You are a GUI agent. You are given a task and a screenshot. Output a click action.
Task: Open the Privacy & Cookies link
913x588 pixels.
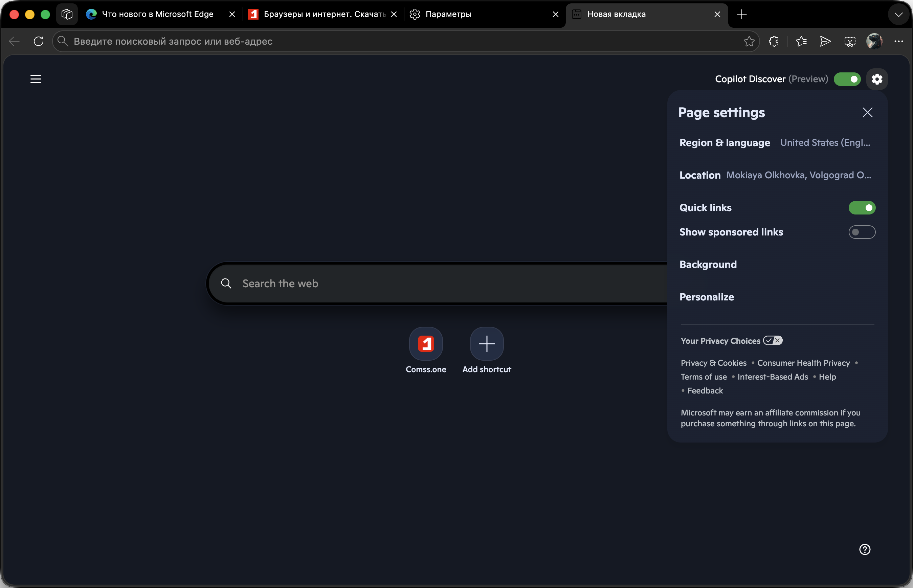click(713, 363)
